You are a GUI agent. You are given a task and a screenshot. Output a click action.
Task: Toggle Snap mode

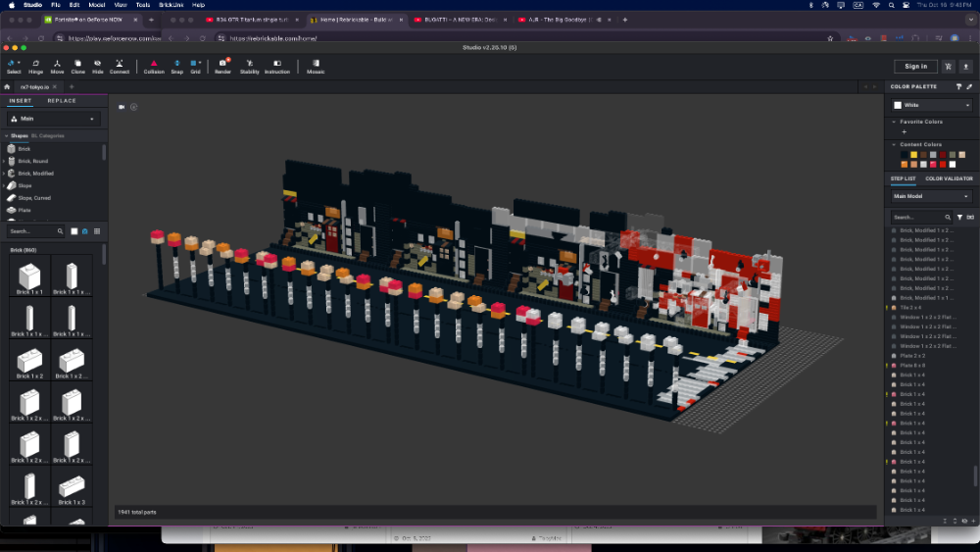(176, 67)
